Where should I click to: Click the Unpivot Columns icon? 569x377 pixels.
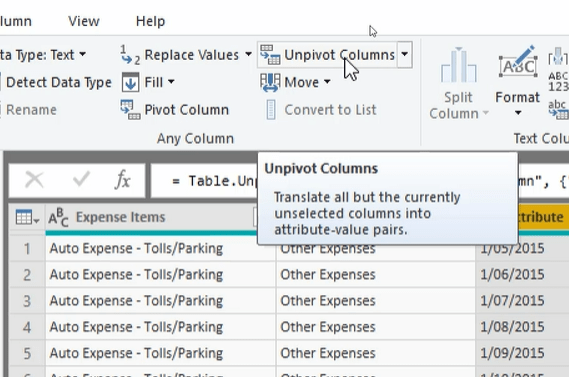point(270,55)
